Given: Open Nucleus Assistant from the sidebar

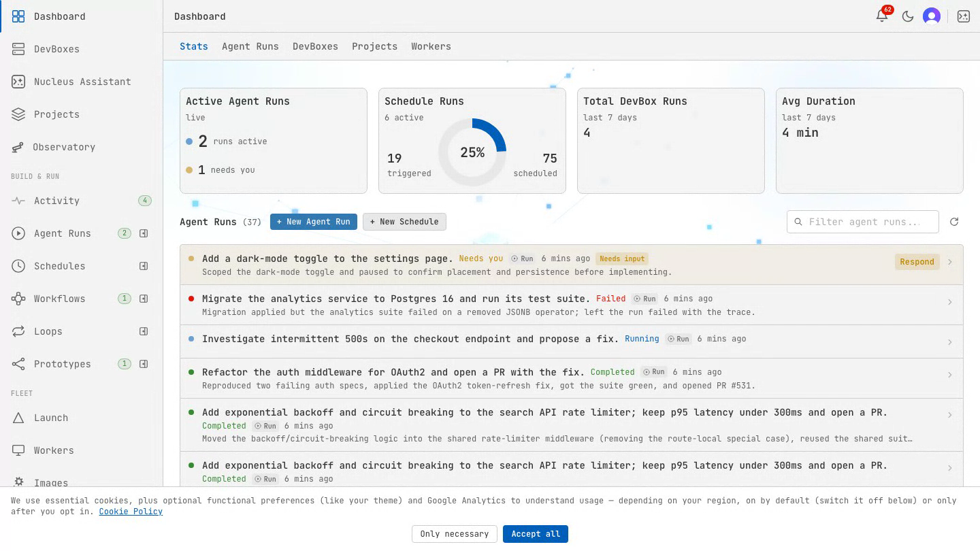Looking at the screenshot, I should coord(82,82).
